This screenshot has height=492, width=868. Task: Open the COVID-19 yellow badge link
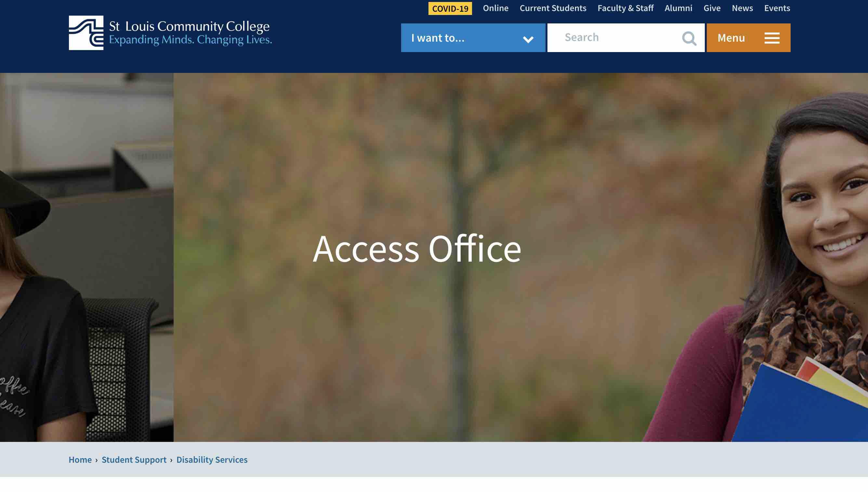pyautogui.click(x=450, y=8)
